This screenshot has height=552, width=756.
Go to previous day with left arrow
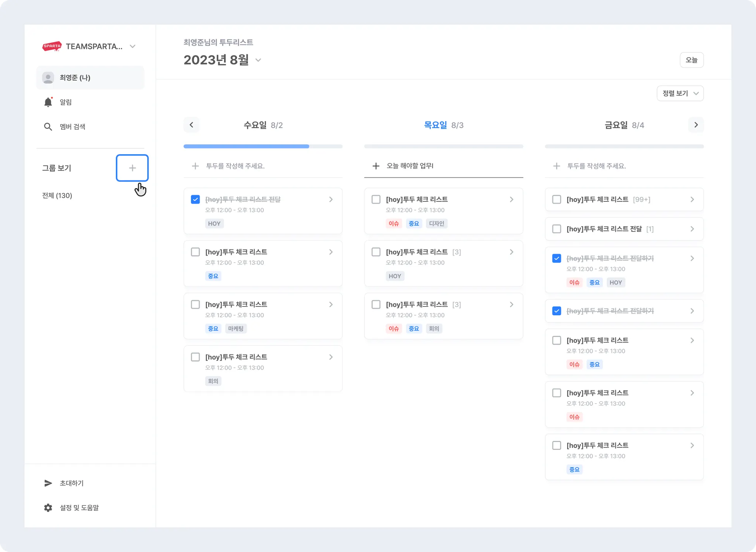point(191,125)
